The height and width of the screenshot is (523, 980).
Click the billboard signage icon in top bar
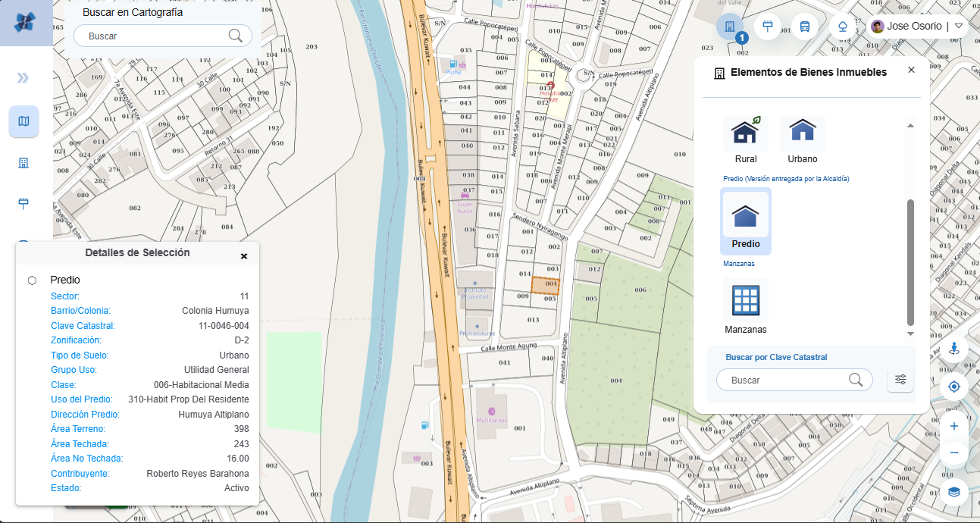(x=767, y=27)
